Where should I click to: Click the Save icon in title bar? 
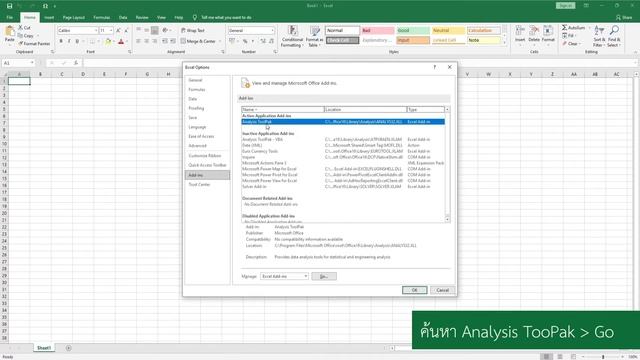tap(9, 6)
